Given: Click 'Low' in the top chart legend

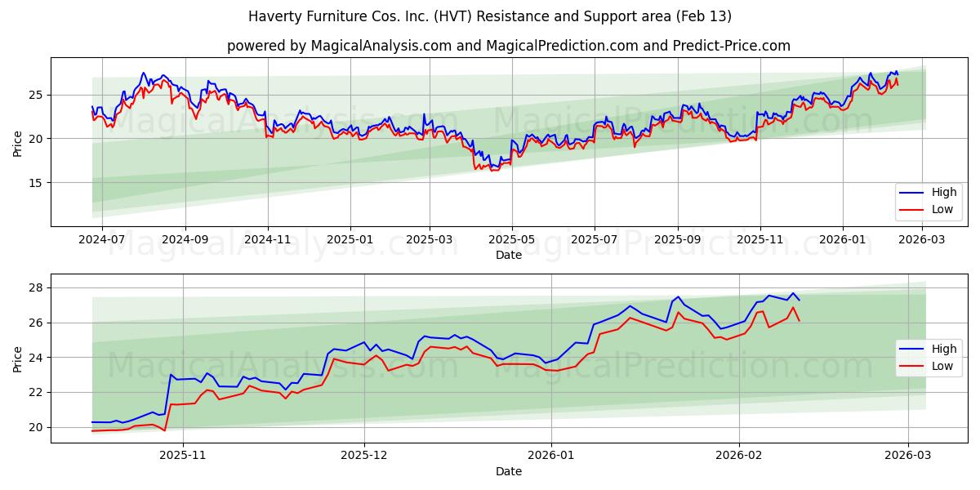Looking at the screenshot, I should pos(942,210).
